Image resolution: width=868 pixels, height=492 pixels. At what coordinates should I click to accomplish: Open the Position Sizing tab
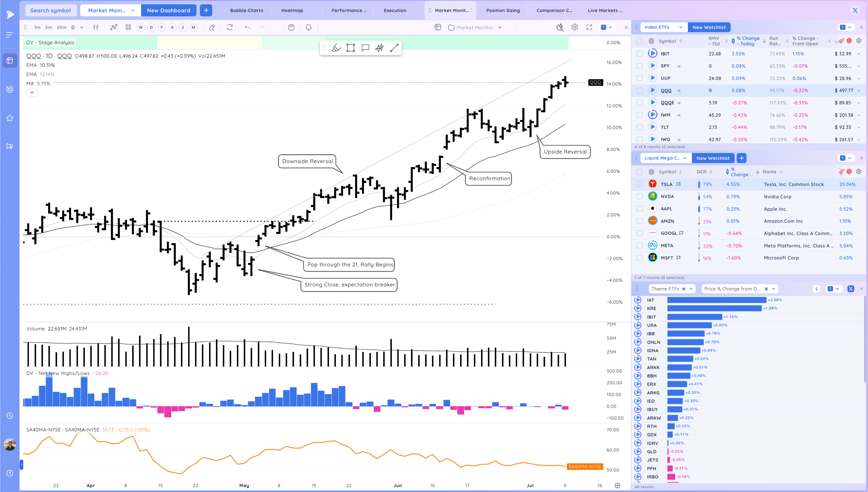tap(503, 10)
